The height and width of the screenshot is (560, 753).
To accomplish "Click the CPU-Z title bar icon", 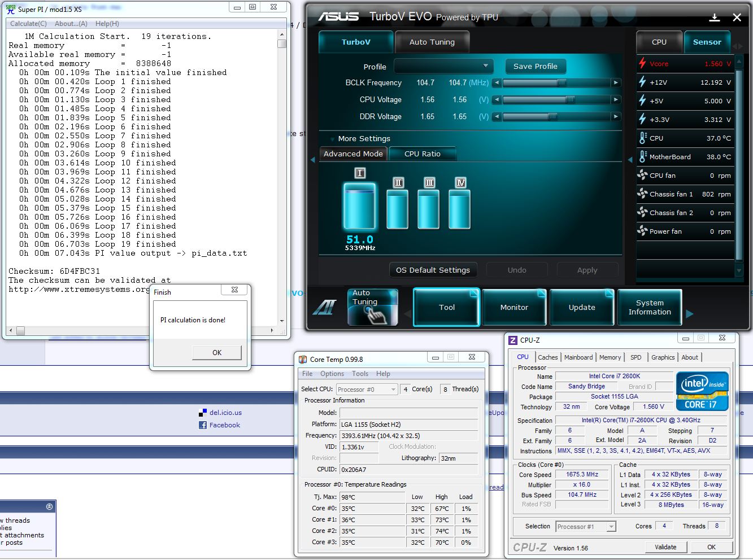I will 513,340.
